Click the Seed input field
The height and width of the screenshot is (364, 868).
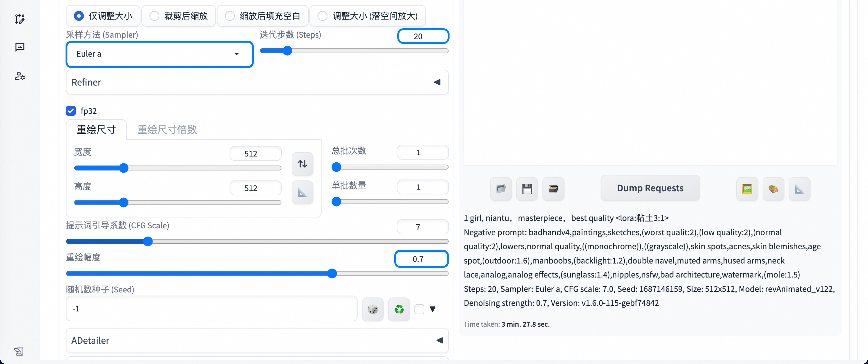click(211, 308)
